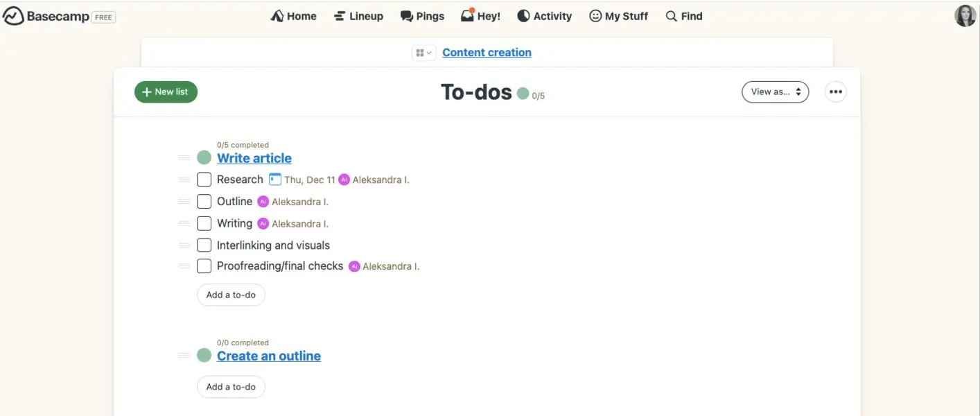This screenshot has width=980, height=416.
Task: Open the three-dots options menu
Action: [x=835, y=92]
